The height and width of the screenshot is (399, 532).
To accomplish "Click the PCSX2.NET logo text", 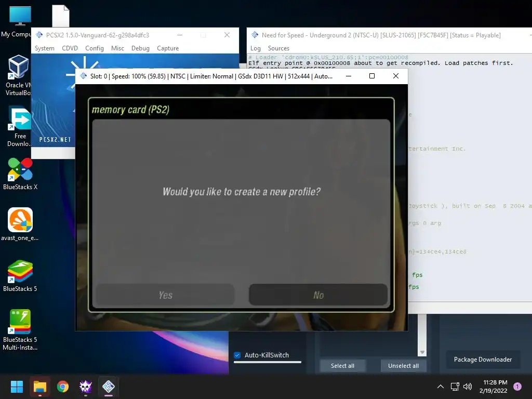I will tap(55, 139).
